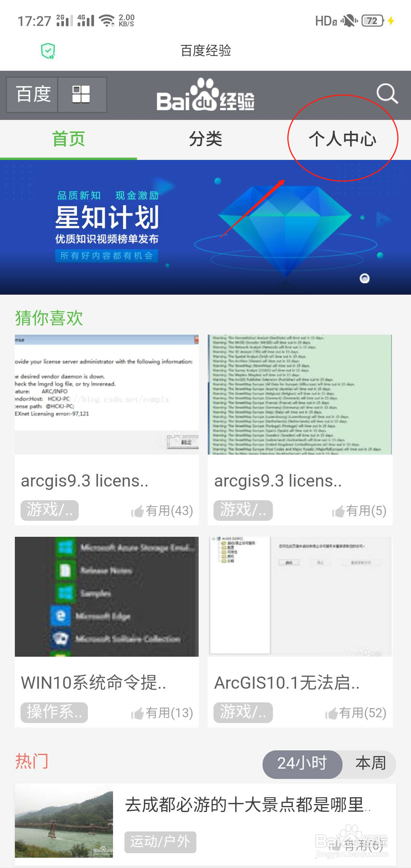Tap the 游戏/.. tag beside 有用(52)
Viewport: 411px width, 868px height.
[243, 712]
